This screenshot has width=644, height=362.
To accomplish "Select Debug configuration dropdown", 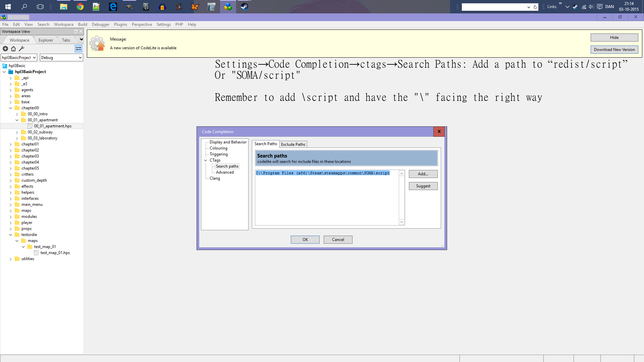I will tap(60, 57).
